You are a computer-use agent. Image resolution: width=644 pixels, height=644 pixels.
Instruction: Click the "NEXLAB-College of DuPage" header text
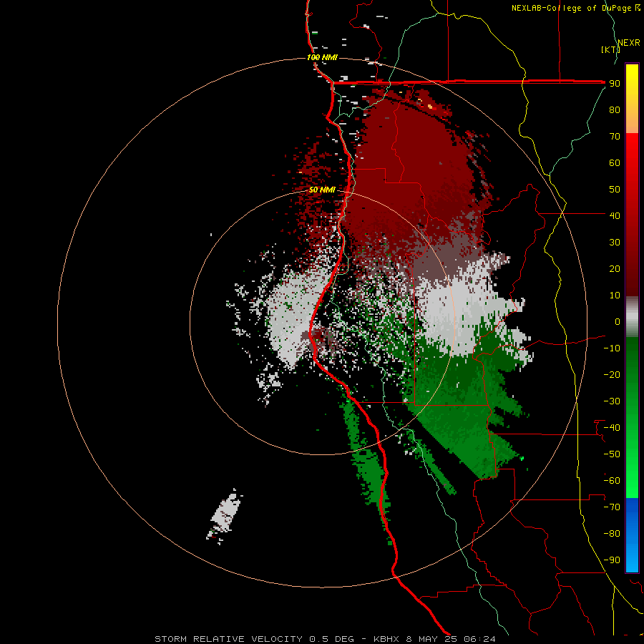[571, 8]
